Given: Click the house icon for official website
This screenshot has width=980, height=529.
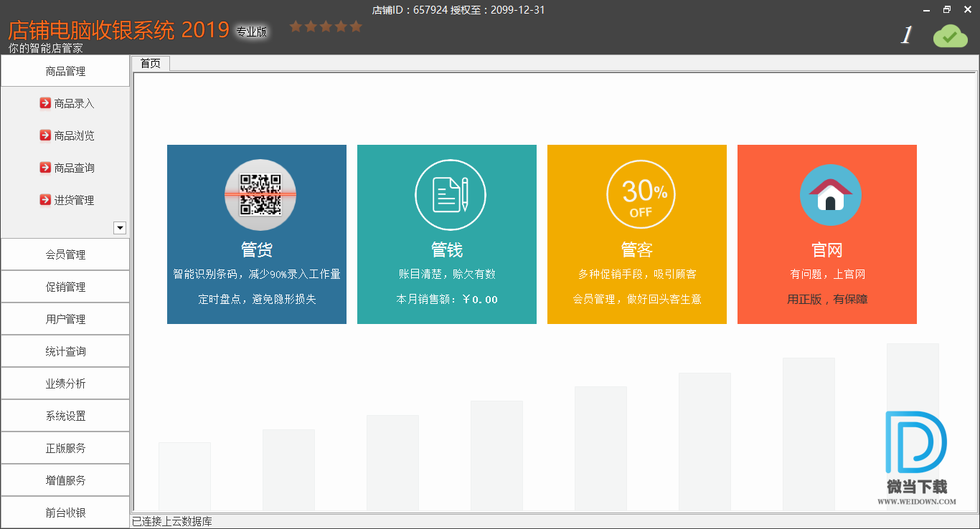Looking at the screenshot, I should tap(830, 195).
